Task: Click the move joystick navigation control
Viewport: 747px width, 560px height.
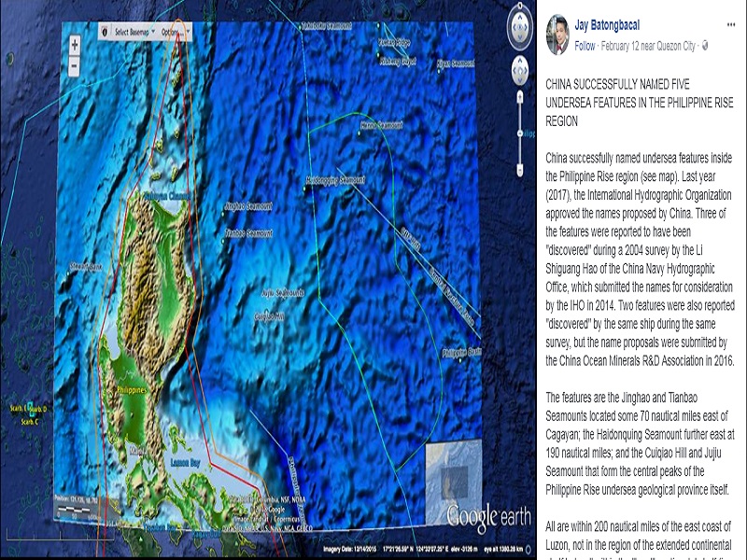Action: 519,70
